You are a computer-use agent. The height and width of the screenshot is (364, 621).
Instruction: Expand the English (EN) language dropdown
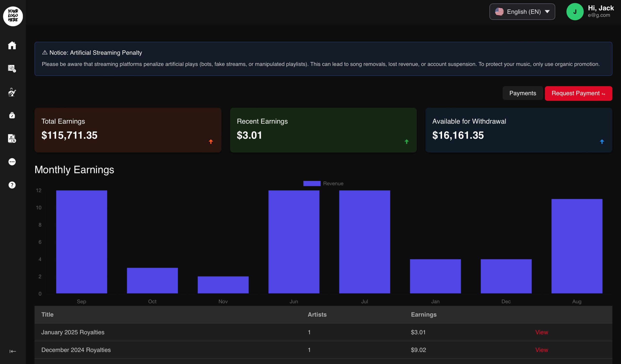point(522,12)
